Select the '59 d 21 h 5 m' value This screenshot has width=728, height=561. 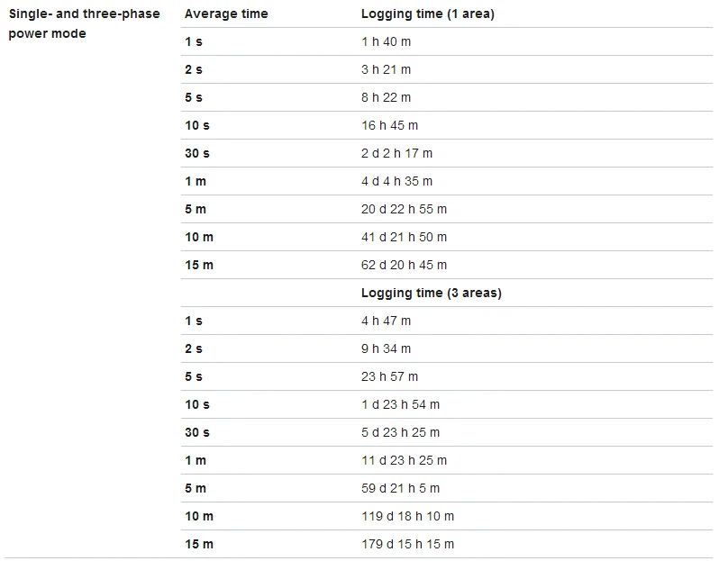click(x=400, y=488)
